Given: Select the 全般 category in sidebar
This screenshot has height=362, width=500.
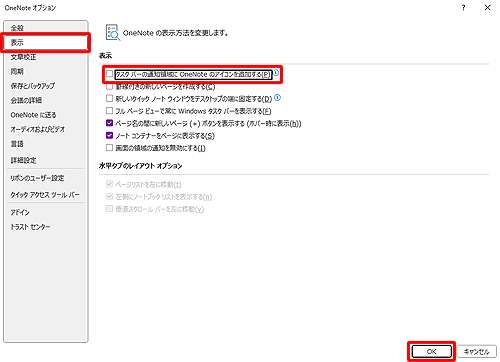Looking at the screenshot, I should [45, 28].
